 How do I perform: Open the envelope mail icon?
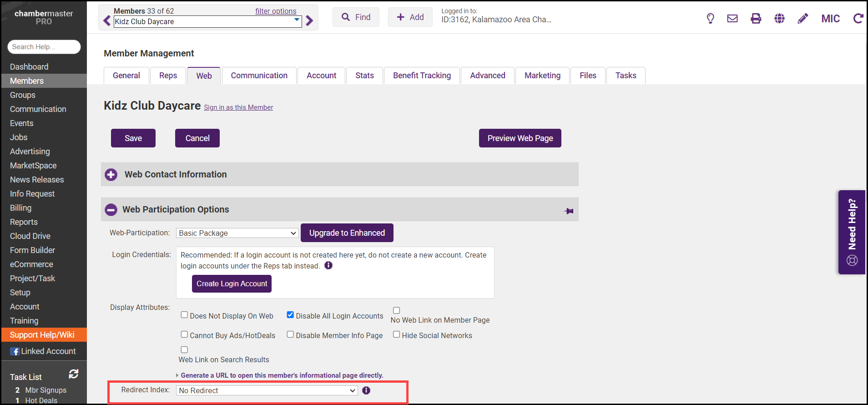[732, 19]
